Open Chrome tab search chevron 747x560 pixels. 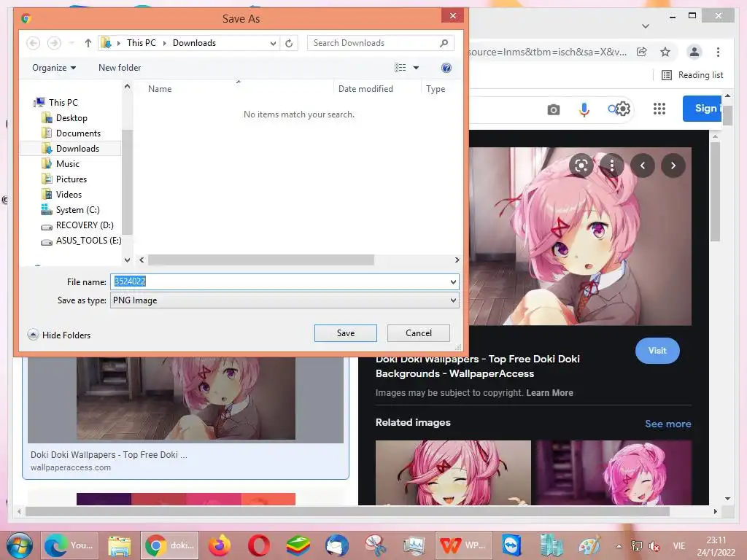click(x=646, y=26)
